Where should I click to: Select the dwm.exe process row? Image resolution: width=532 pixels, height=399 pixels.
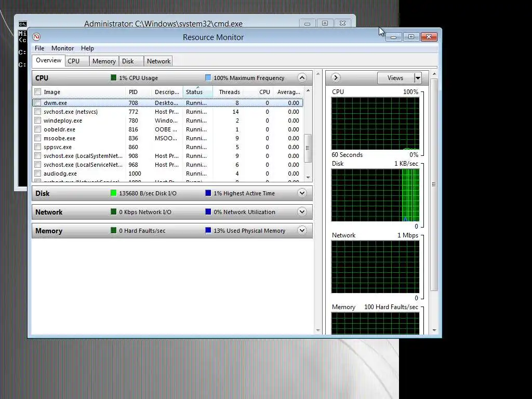click(x=168, y=103)
